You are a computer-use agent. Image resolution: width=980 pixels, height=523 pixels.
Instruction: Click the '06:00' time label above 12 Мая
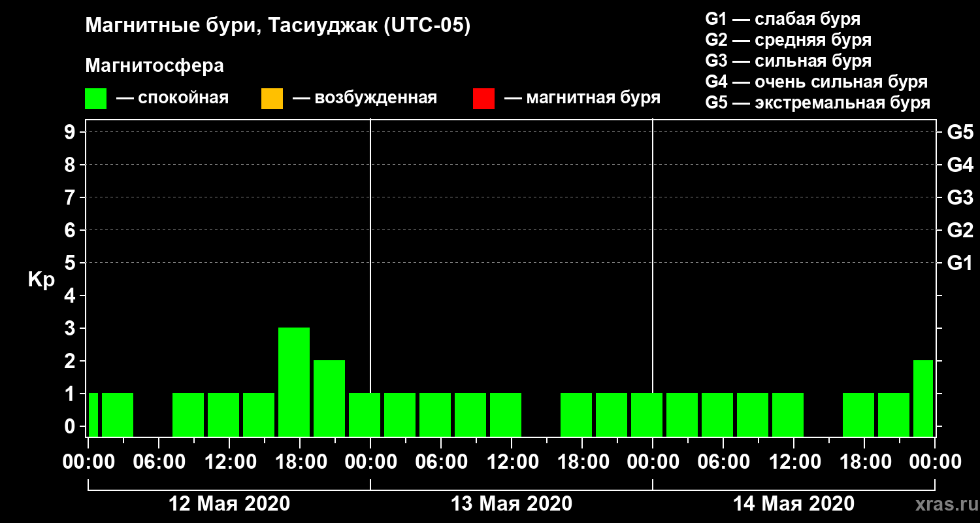(x=158, y=462)
